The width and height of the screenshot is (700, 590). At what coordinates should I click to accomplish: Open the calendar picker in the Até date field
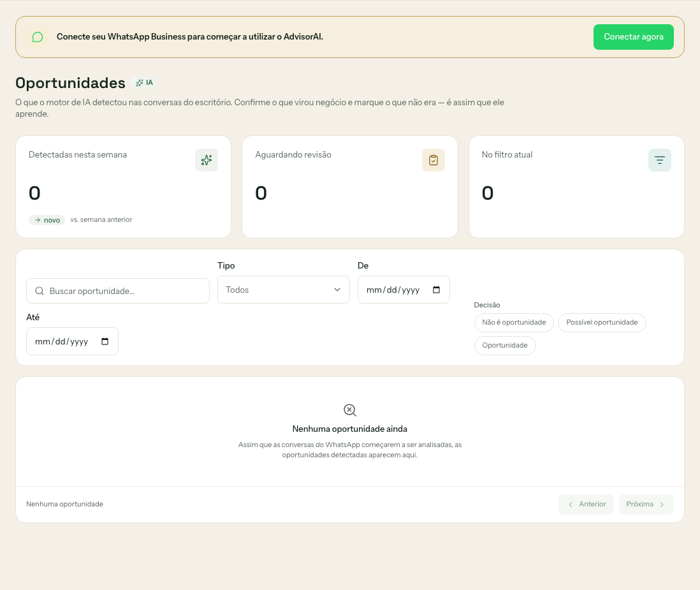click(105, 342)
